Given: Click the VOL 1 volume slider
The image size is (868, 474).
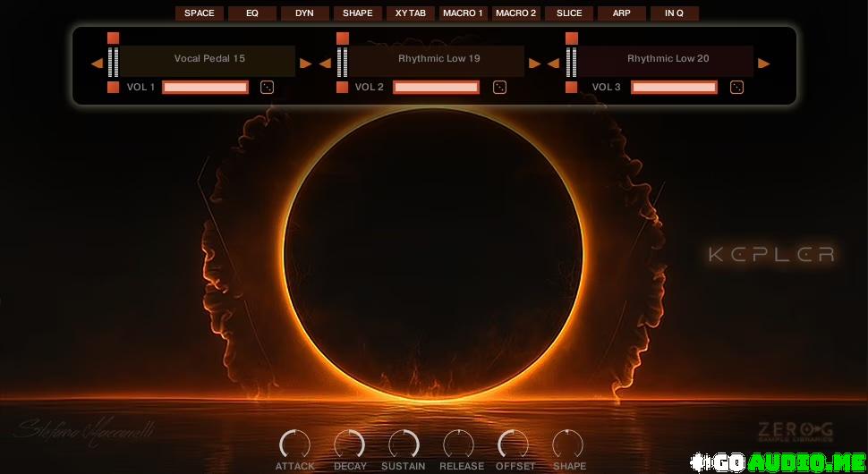Looking at the screenshot, I should tap(206, 88).
